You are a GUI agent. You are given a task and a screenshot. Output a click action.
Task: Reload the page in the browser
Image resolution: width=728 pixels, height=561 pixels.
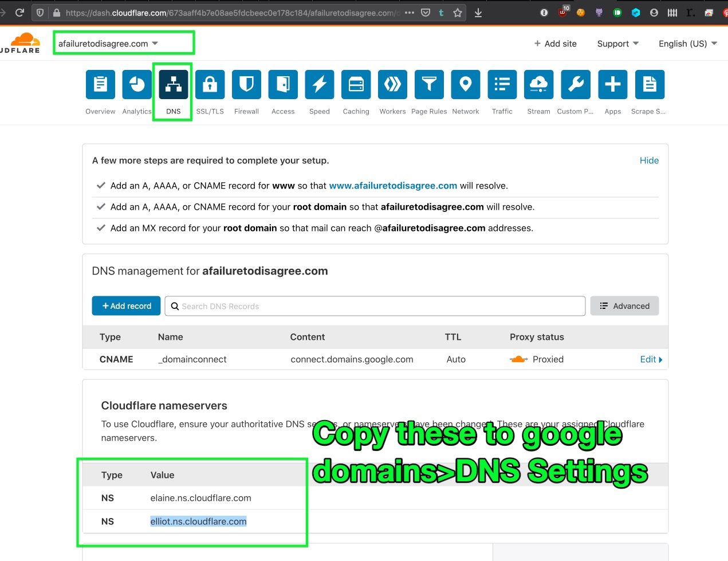(x=19, y=13)
